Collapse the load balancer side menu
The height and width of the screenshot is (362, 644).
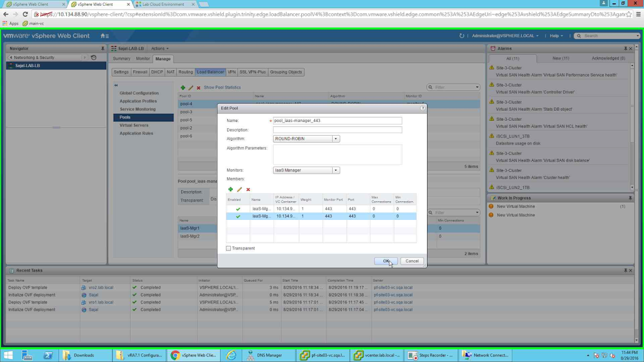tap(116, 85)
